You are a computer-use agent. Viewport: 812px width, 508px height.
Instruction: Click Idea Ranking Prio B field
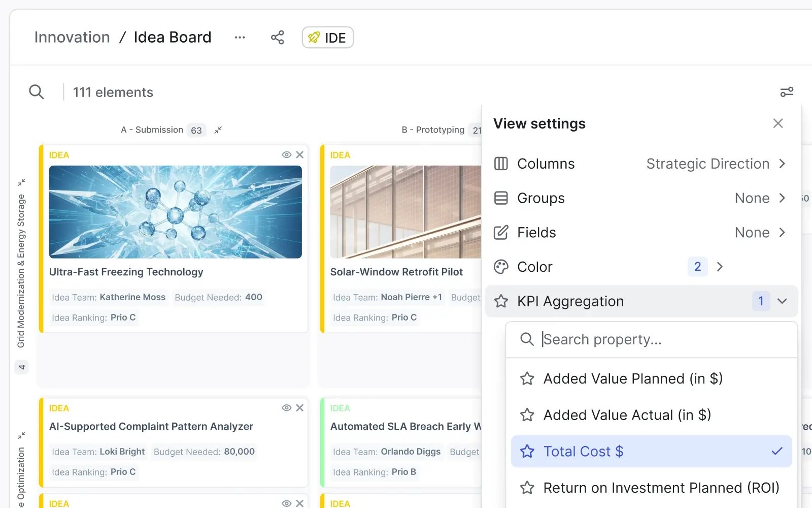[x=375, y=472]
